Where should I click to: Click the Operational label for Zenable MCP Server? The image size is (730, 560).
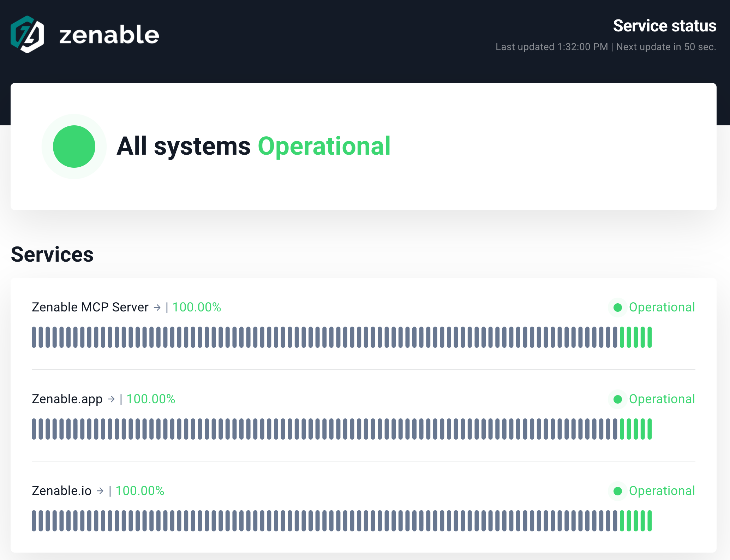pyautogui.click(x=662, y=307)
